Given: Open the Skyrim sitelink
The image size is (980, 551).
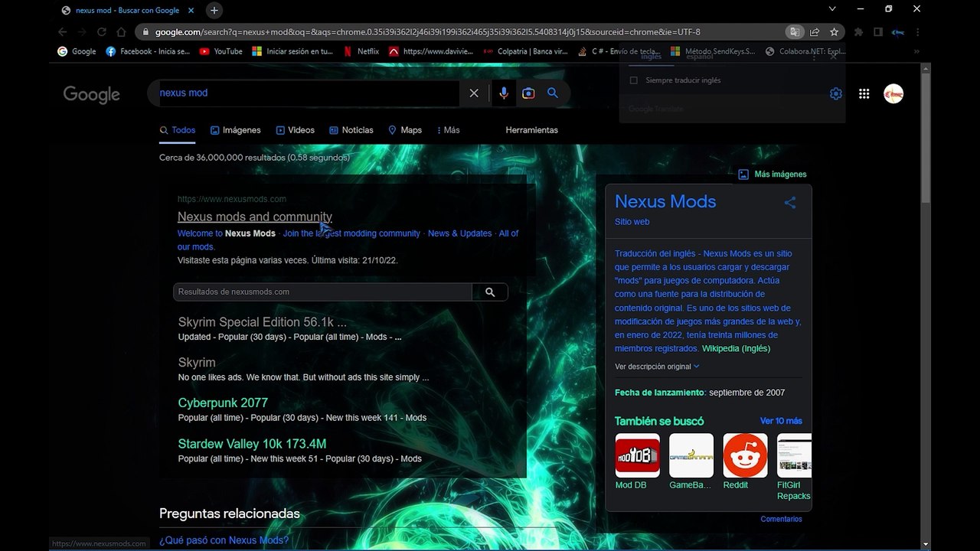Looking at the screenshot, I should coord(197,363).
